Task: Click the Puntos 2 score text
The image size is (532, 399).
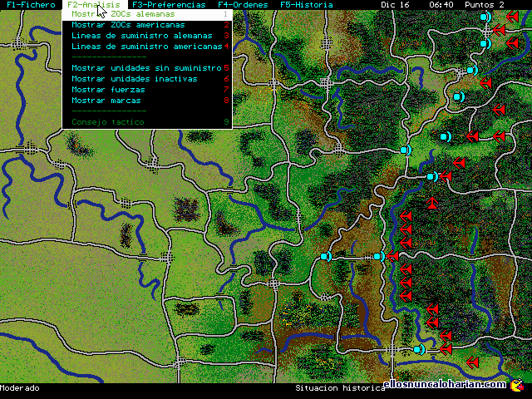Action: pyautogui.click(x=485, y=5)
